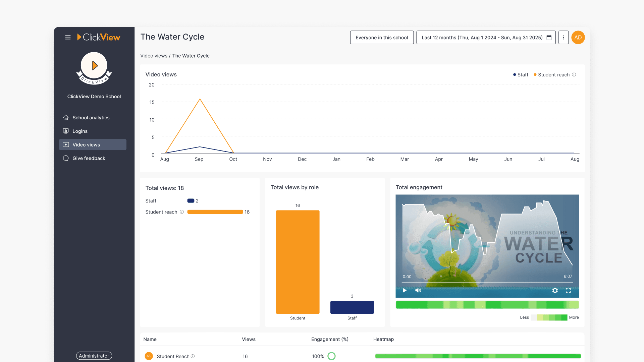Toggle the Staff series in the chart legend
644x362 pixels.
[520, 75]
